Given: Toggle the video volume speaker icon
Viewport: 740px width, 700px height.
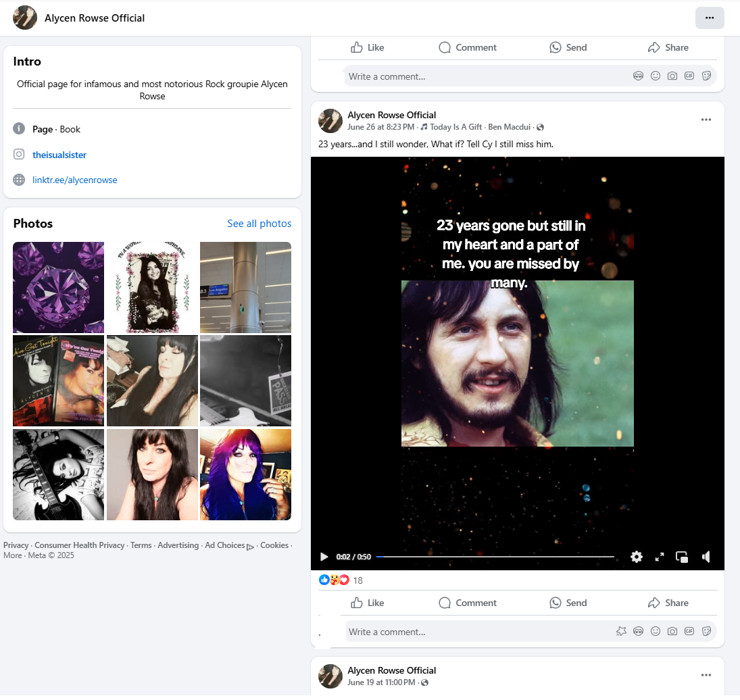Looking at the screenshot, I should (x=706, y=557).
